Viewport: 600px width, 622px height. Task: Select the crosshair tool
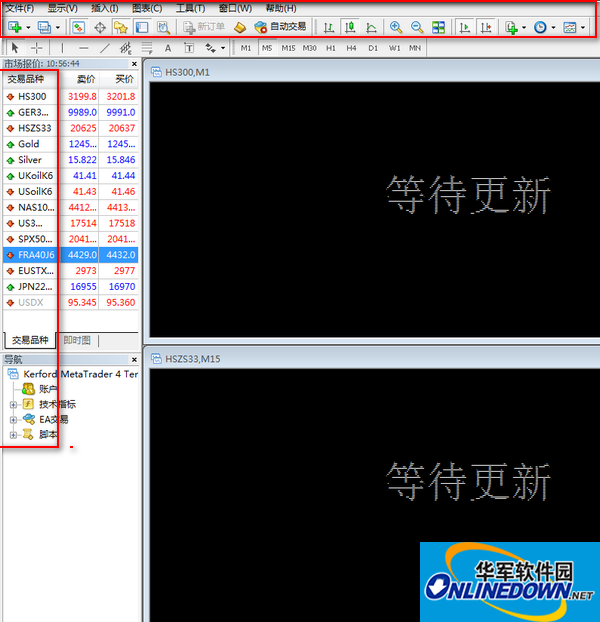click(x=36, y=48)
